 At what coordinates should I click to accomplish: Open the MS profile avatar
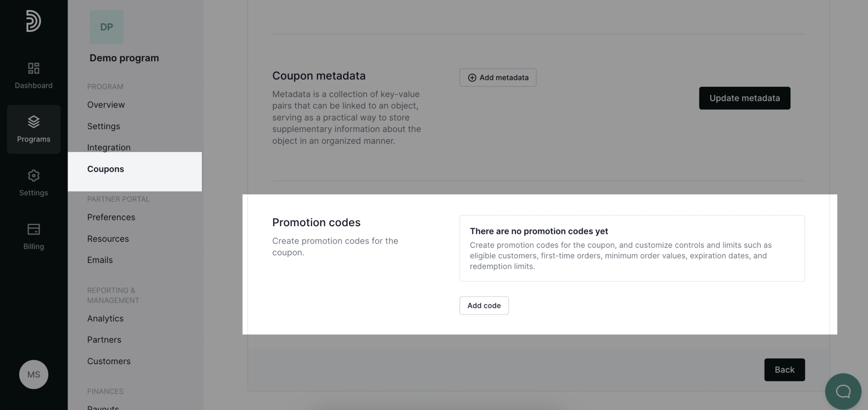[33, 374]
